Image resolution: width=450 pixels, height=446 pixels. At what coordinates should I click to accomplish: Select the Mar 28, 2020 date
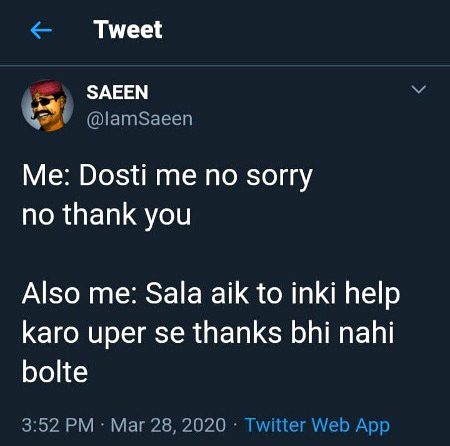[x=168, y=425]
